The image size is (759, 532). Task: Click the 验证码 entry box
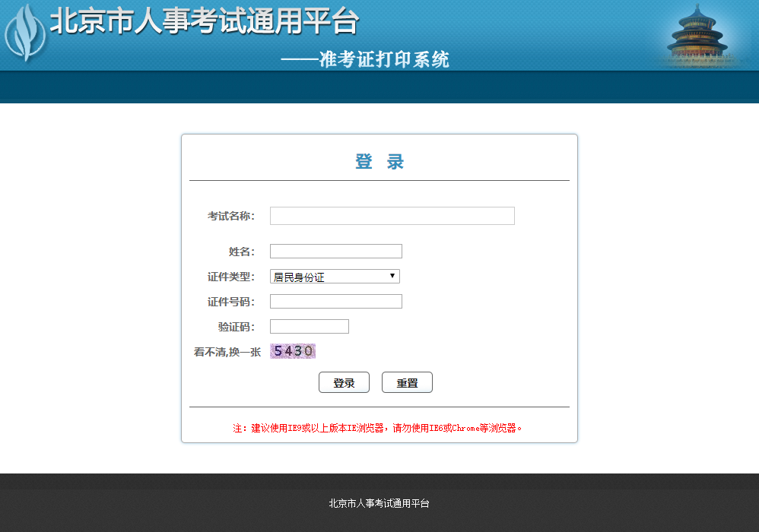click(x=309, y=327)
